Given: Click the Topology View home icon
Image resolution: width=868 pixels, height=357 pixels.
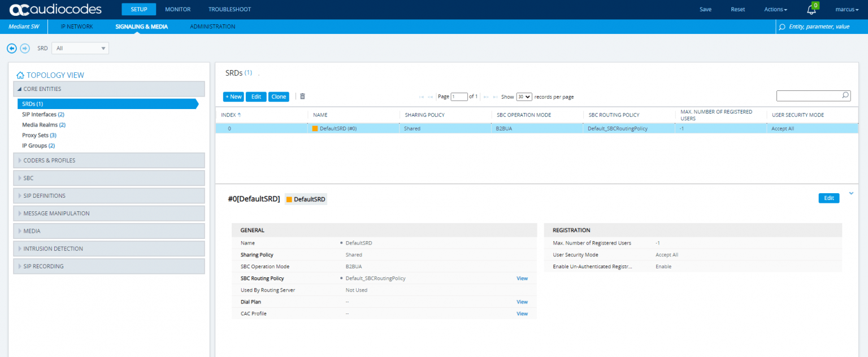Looking at the screenshot, I should 20,75.
